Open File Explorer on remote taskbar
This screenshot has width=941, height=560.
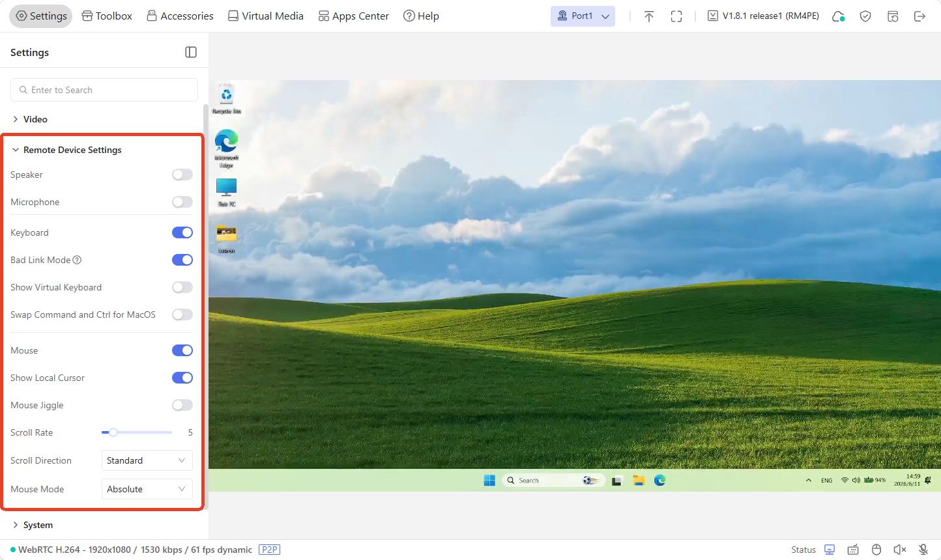639,481
